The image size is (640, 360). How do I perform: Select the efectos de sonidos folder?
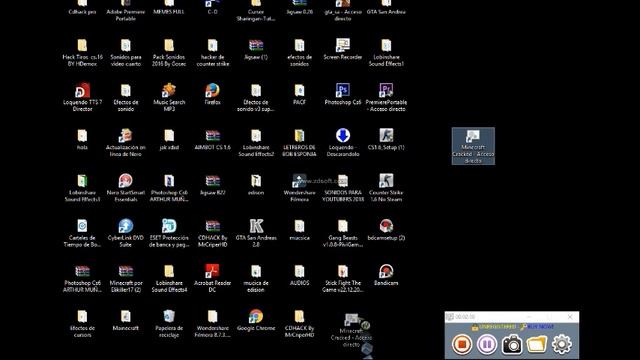click(x=299, y=53)
